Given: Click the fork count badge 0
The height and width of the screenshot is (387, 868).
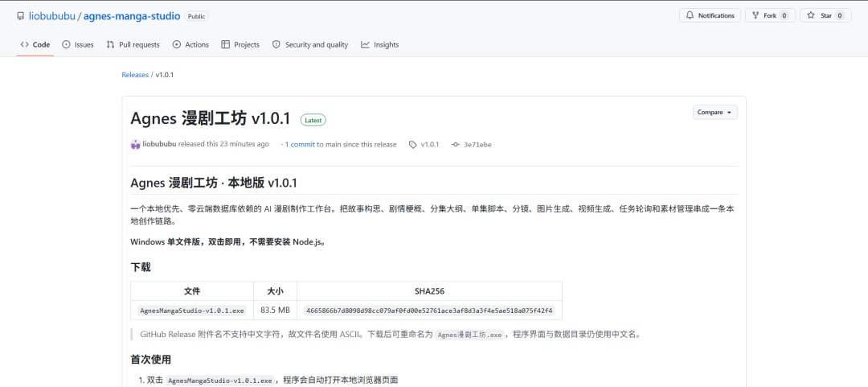Looking at the screenshot, I should [784, 15].
